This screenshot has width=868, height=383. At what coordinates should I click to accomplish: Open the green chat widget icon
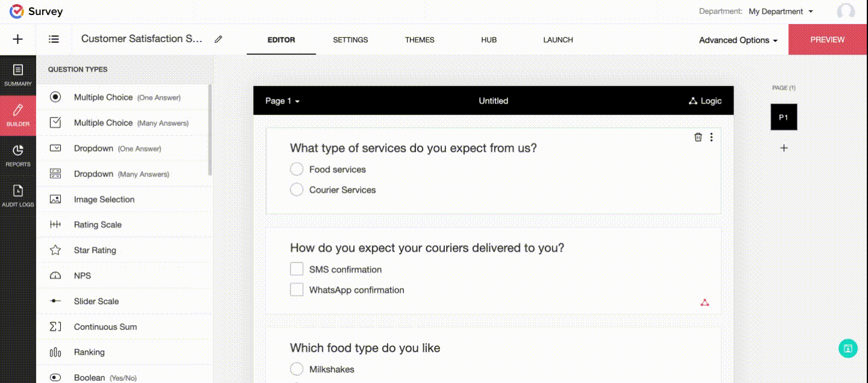[x=848, y=348]
